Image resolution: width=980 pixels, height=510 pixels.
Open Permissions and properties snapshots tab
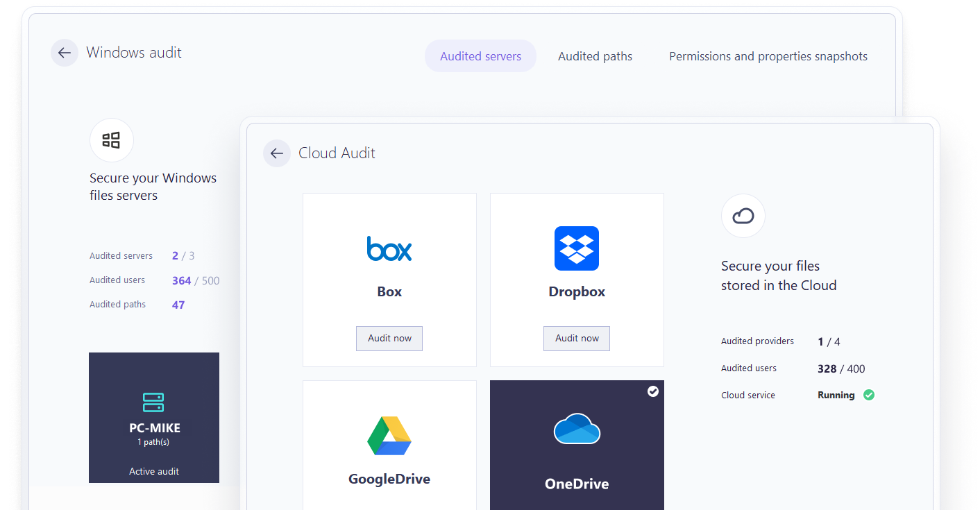click(x=768, y=56)
